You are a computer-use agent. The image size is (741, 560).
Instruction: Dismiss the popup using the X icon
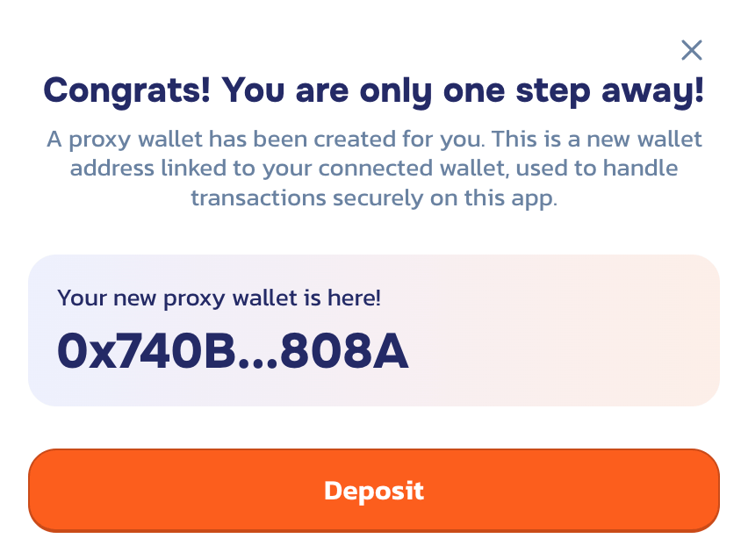[x=692, y=50]
